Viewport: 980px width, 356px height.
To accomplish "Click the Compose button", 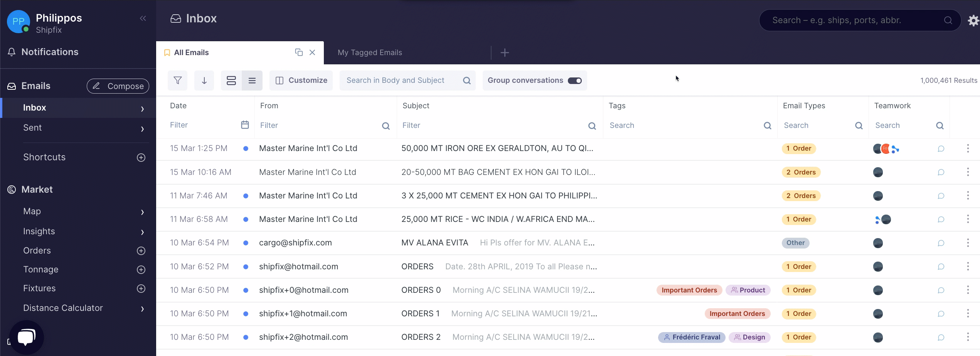I will click(x=118, y=86).
